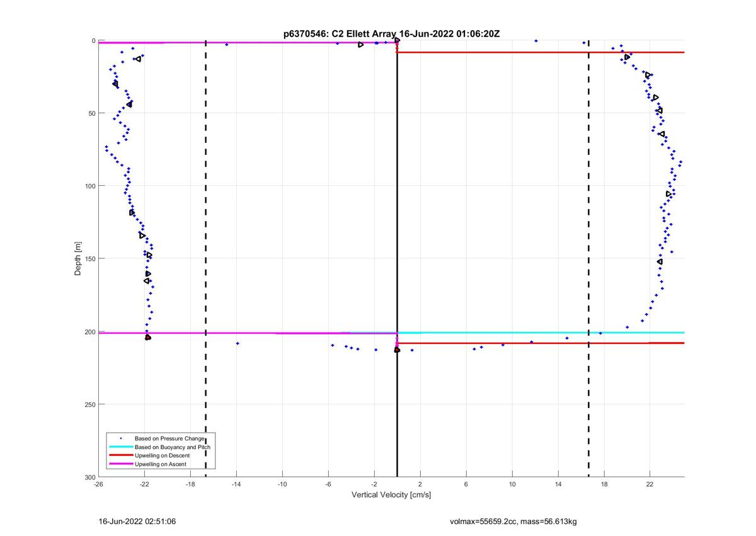
Task: Select the "Vertical Velocity [cm/s]" x-axis label
Action: [391, 495]
